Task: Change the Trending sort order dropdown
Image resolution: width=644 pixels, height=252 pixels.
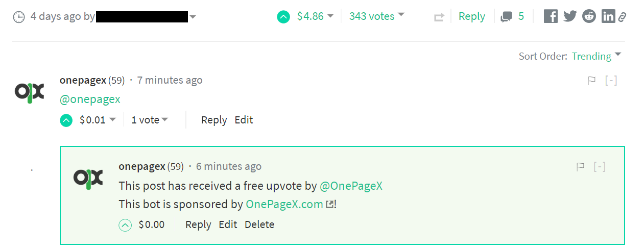Action: pyautogui.click(x=597, y=56)
